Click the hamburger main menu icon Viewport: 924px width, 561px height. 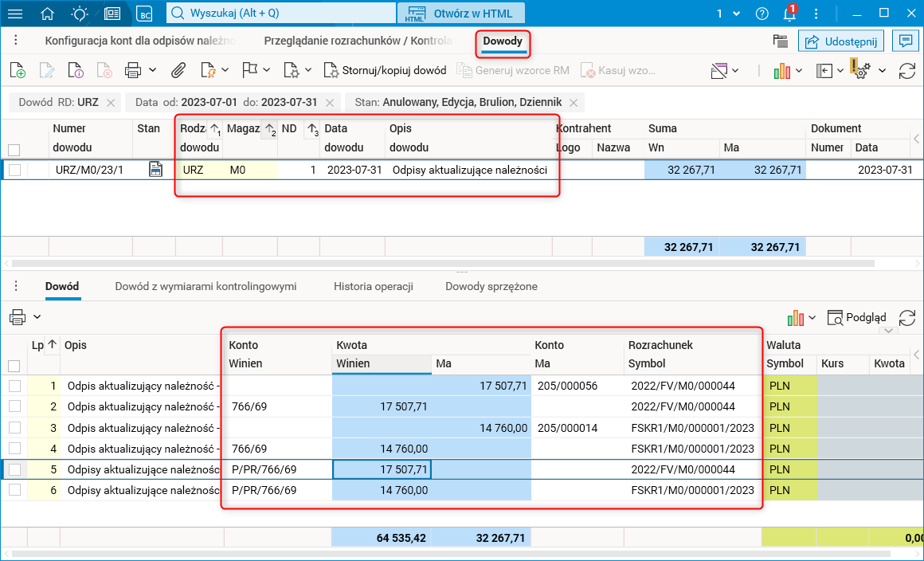(x=15, y=14)
